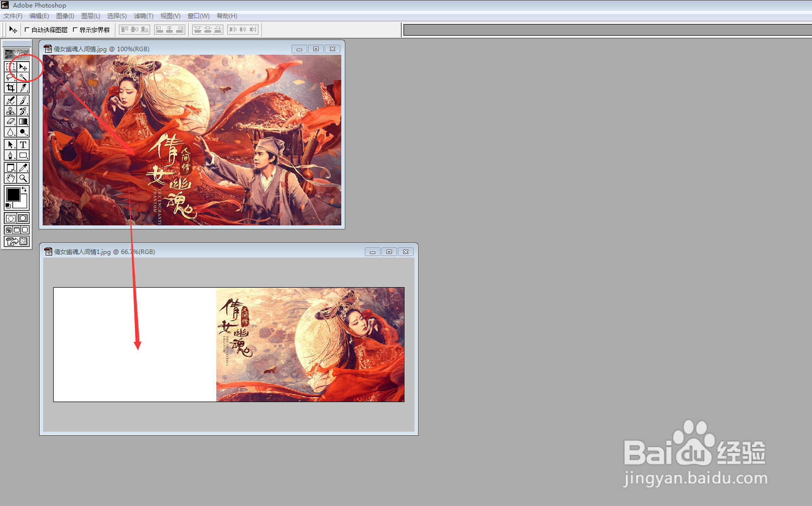
Task: Select the Eyedropper tool
Action: [23, 168]
